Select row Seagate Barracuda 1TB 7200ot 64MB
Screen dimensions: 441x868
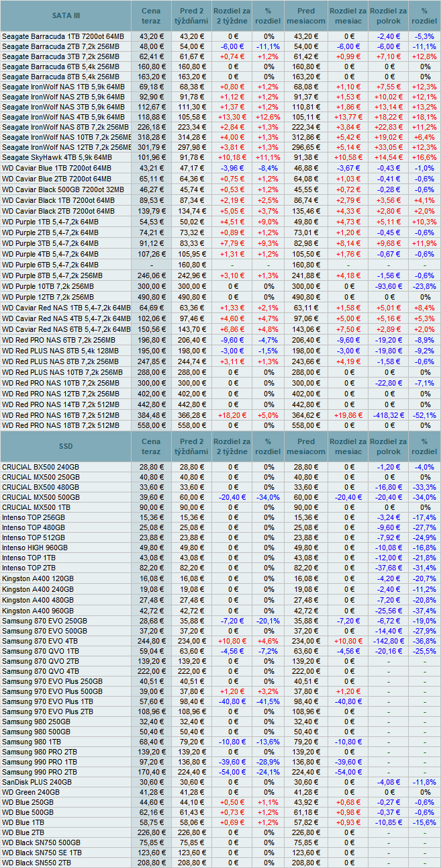click(x=220, y=36)
